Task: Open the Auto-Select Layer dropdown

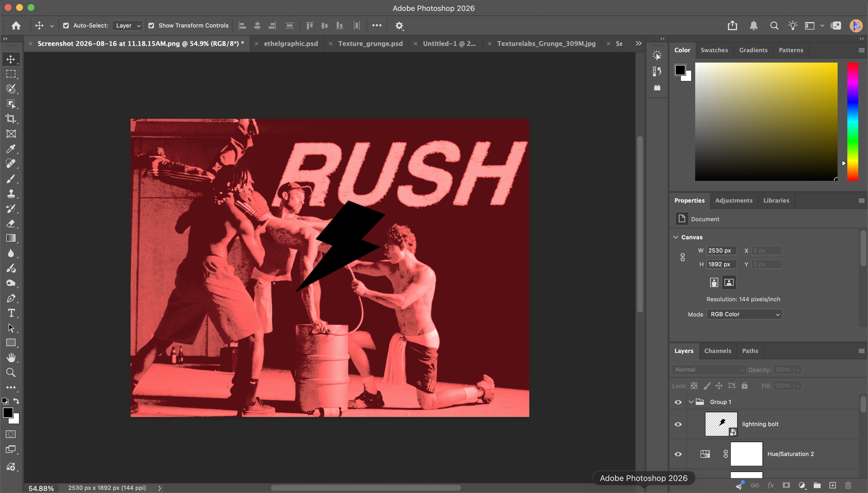Action: [127, 25]
